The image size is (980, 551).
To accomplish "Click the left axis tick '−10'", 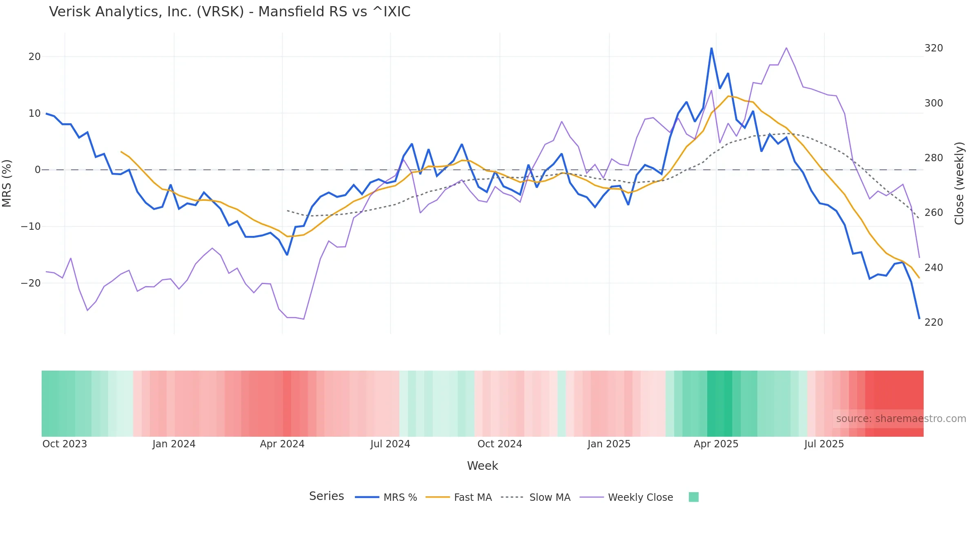I will (31, 227).
